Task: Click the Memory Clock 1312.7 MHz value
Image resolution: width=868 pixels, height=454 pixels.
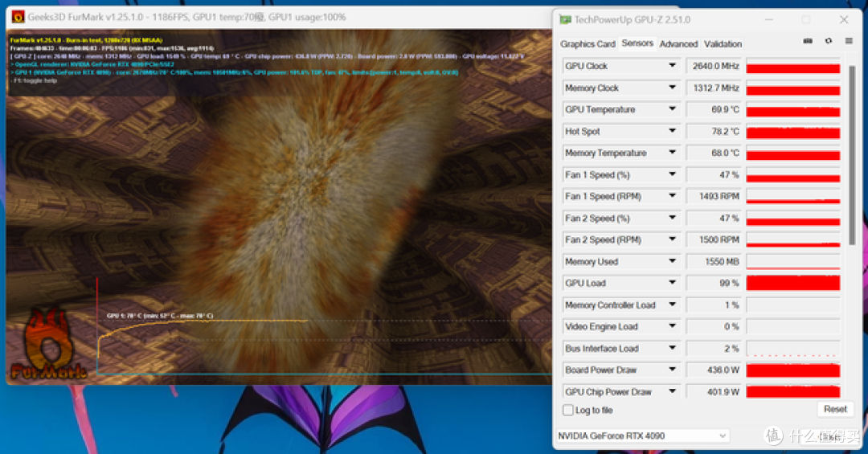Action: pos(714,88)
